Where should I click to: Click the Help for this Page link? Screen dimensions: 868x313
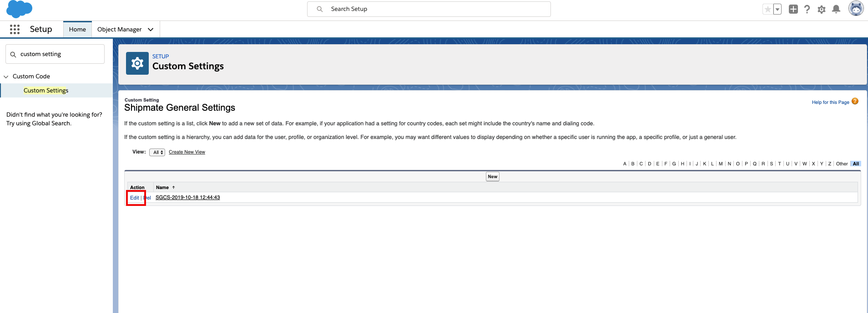831,103
